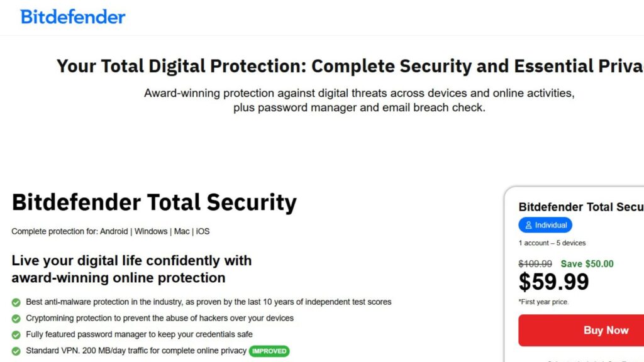The width and height of the screenshot is (644, 362).
Task: Select the Windows platform label
Action: [x=151, y=231]
